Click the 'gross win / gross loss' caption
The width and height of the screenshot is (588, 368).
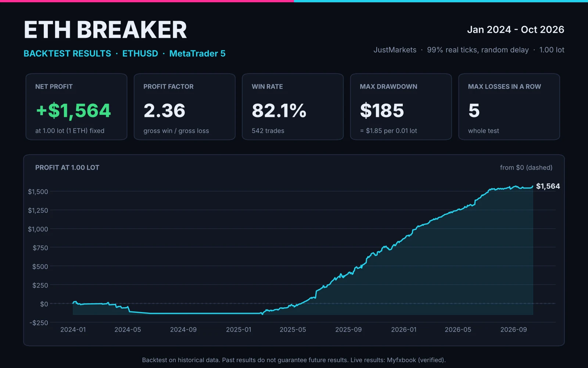[176, 131]
